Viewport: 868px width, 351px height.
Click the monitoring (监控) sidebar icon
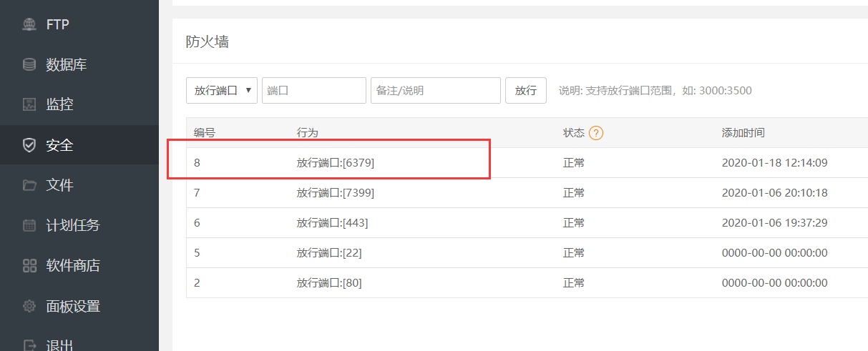click(x=29, y=105)
